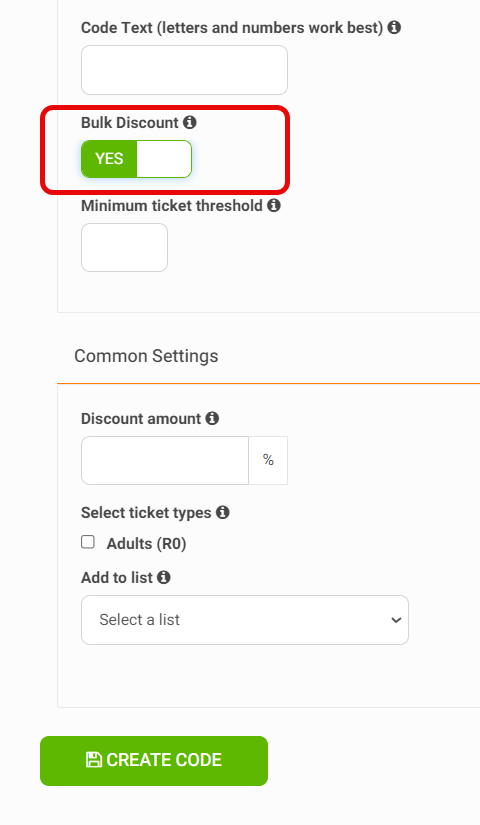Turn off the Bulk Discount YES switch
480x825 pixels.
click(x=136, y=159)
